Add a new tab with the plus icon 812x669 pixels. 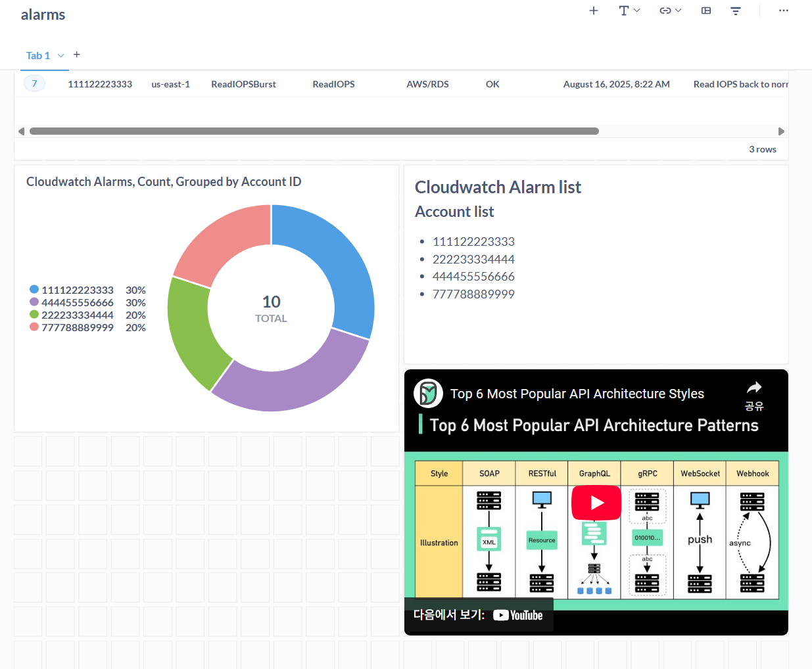(x=77, y=55)
